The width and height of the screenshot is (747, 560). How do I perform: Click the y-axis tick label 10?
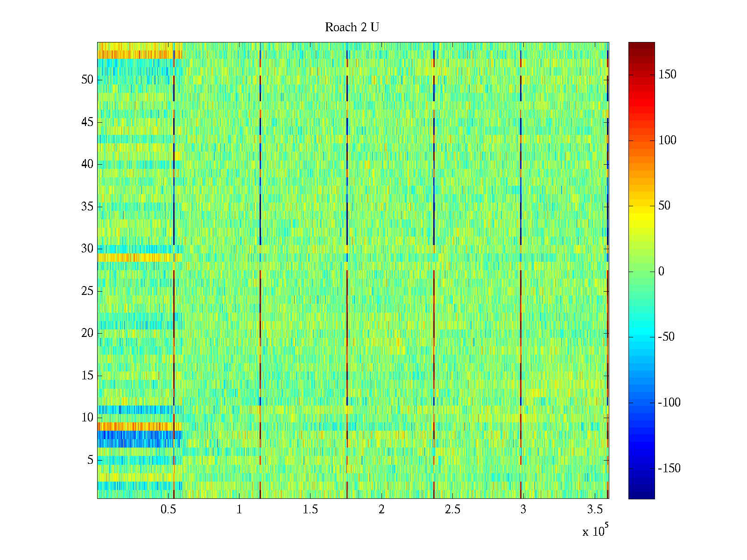coord(87,418)
